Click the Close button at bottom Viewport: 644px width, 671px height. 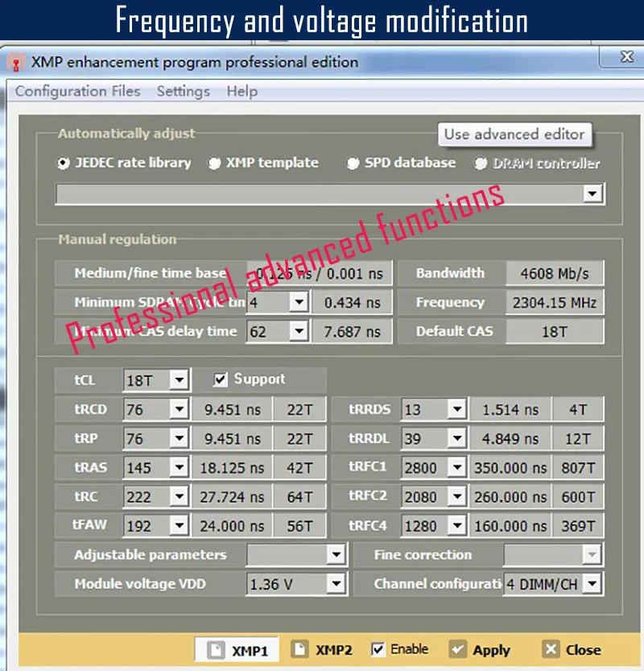572,649
